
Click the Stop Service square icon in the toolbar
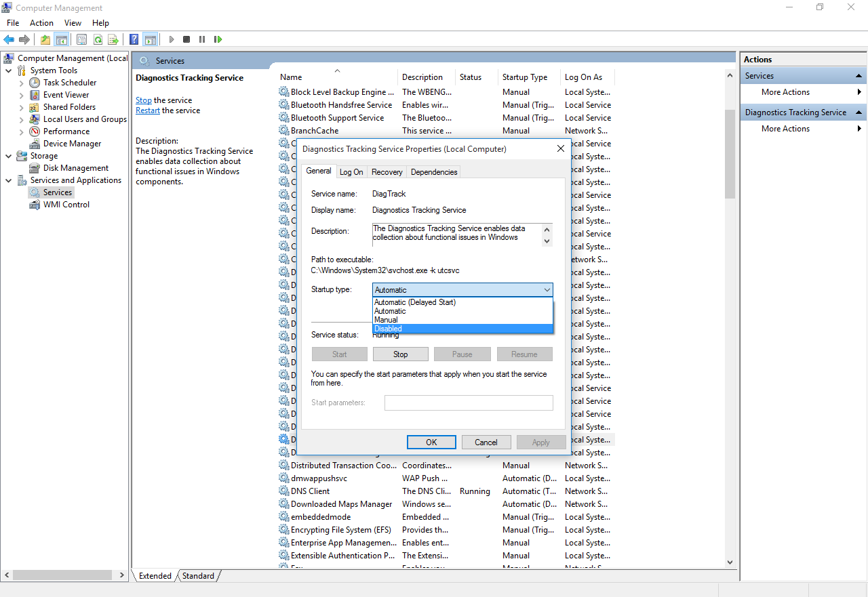point(186,39)
